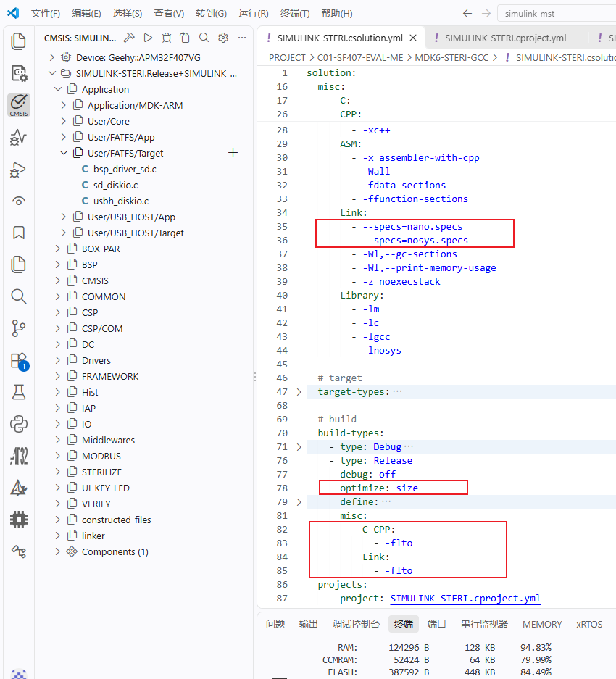Open sd_diskio.c file

pyautogui.click(x=115, y=185)
